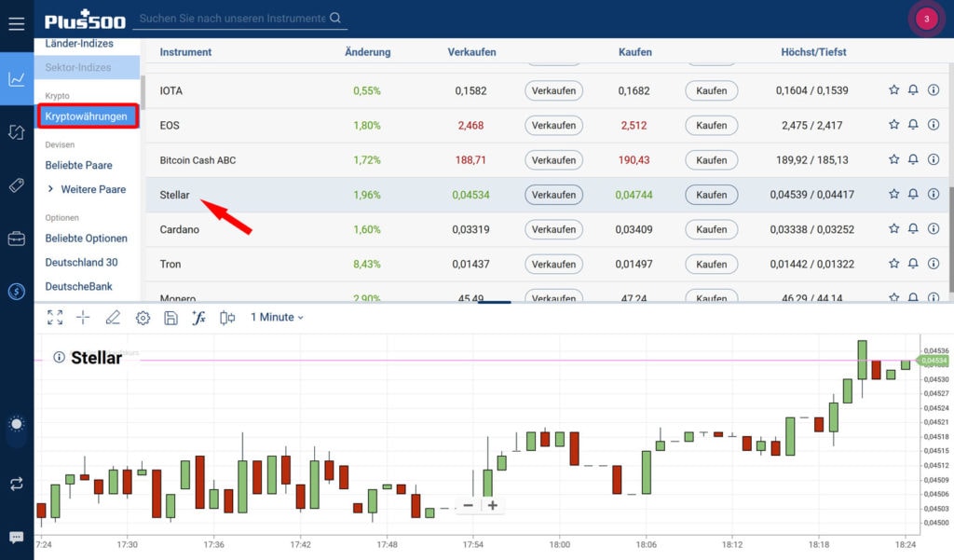Open the fx indicators icon
The width and height of the screenshot is (954, 560).
pos(198,317)
